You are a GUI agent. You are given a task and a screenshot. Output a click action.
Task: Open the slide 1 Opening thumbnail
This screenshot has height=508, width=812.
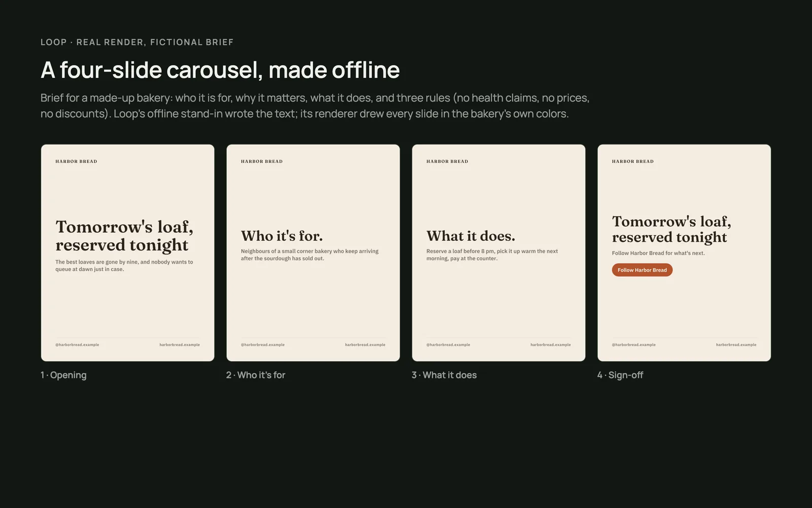tap(127, 253)
